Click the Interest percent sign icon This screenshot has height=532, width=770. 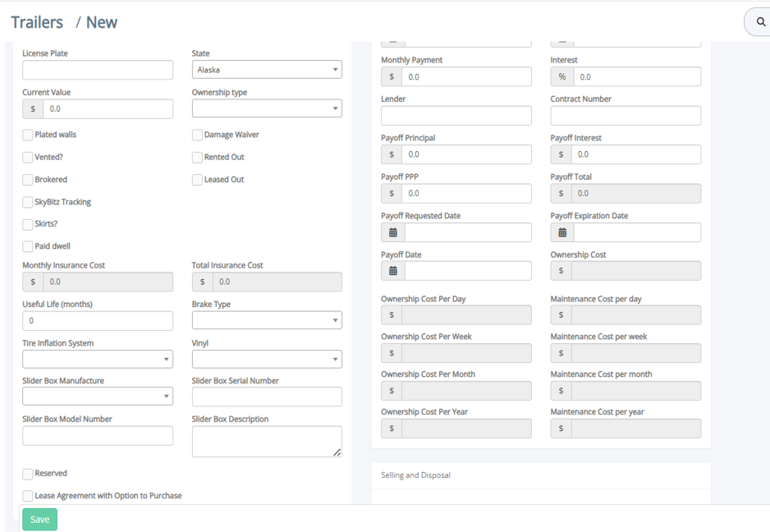pyautogui.click(x=562, y=76)
